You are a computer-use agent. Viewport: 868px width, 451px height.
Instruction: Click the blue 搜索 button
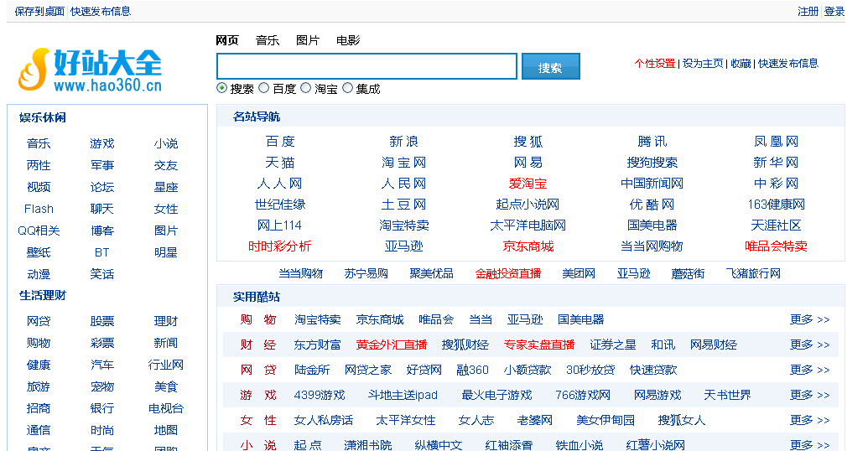[x=550, y=66]
